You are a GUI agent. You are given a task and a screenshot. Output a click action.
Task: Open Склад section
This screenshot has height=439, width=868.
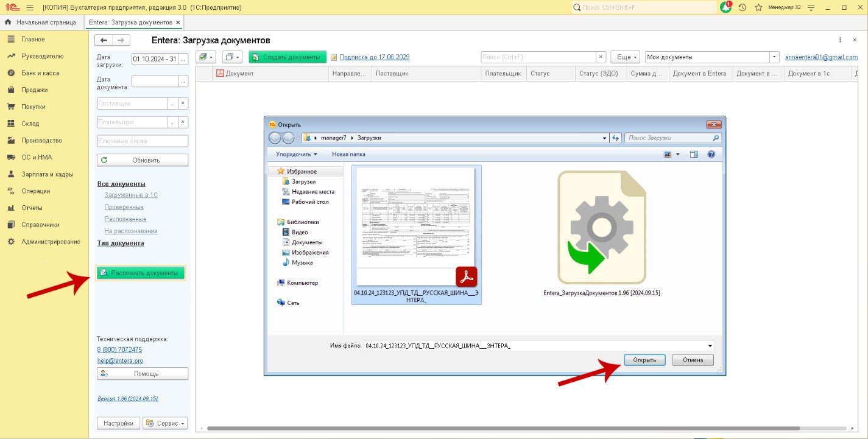click(30, 124)
